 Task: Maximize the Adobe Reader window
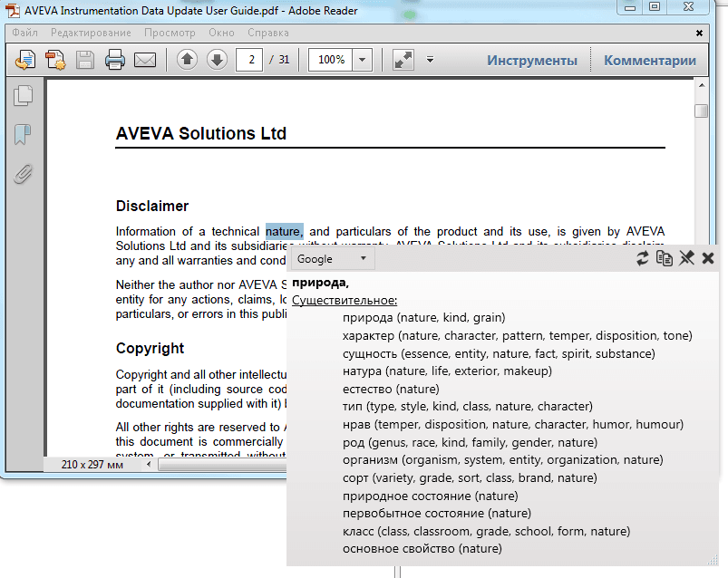click(655, 7)
